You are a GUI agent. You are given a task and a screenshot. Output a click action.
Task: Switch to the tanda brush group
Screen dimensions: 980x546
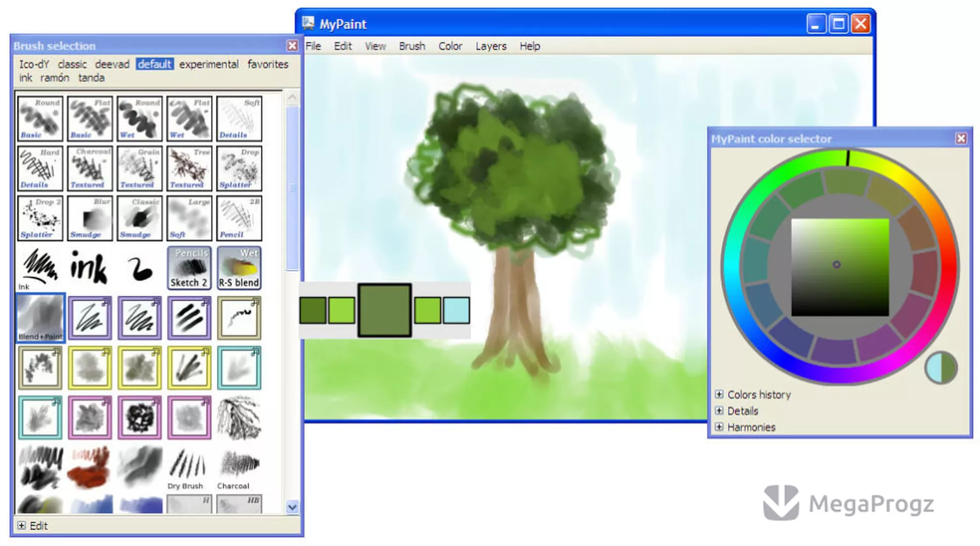[x=91, y=78]
